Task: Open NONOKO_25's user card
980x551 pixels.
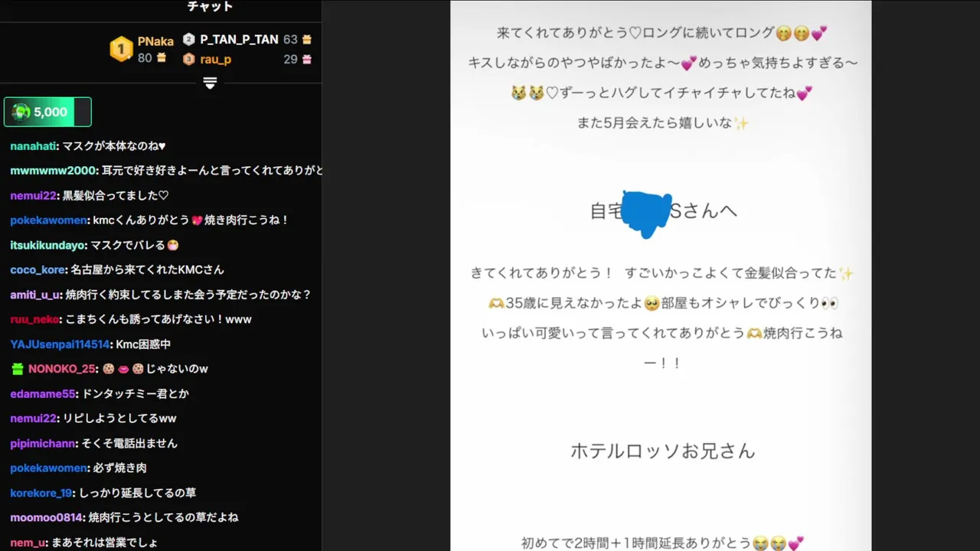Action: click(x=60, y=369)
